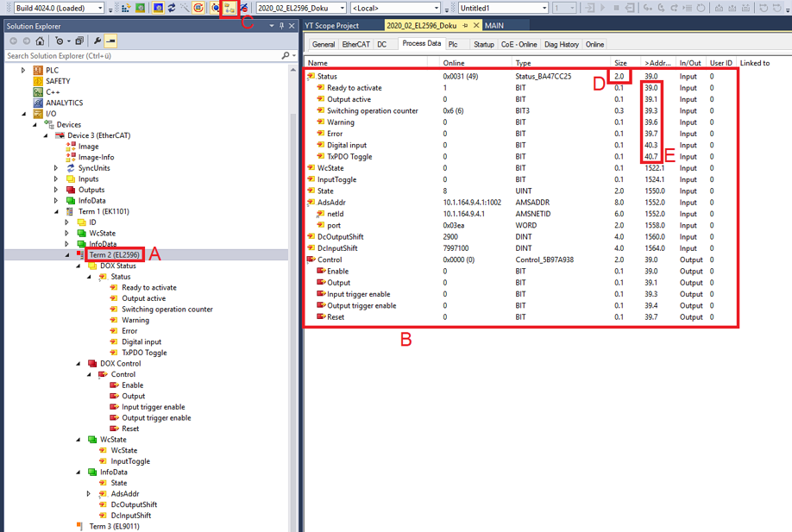Select Term 2 (EL2596) in the tree

pyautogui.click(x=114, y=255)
